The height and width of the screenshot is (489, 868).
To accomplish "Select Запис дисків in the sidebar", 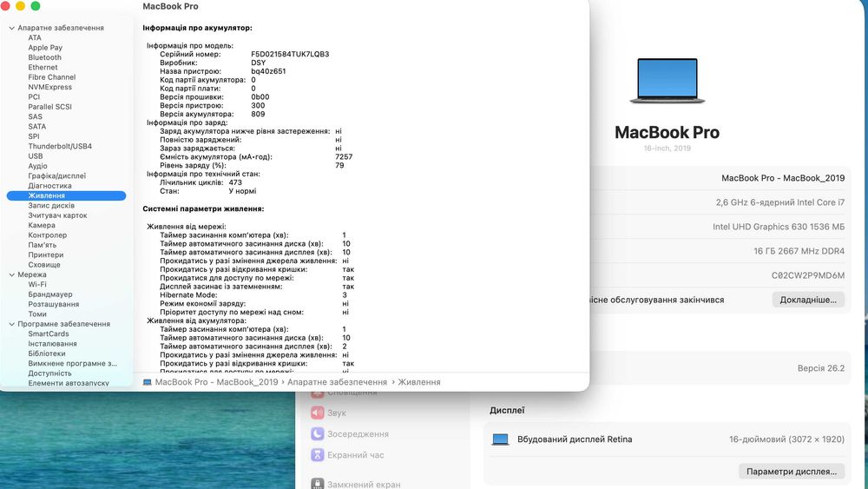I will click(51, 206).
